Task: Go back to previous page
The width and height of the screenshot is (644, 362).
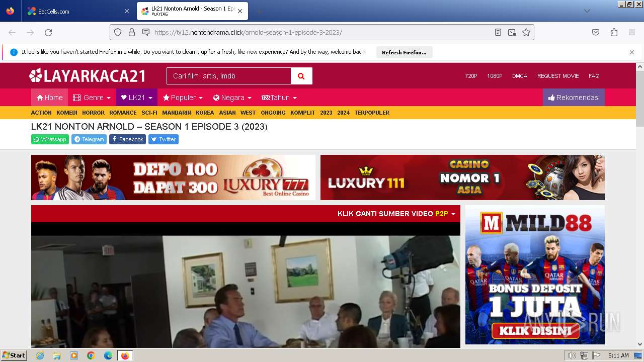Action: (x=12, y=32)
